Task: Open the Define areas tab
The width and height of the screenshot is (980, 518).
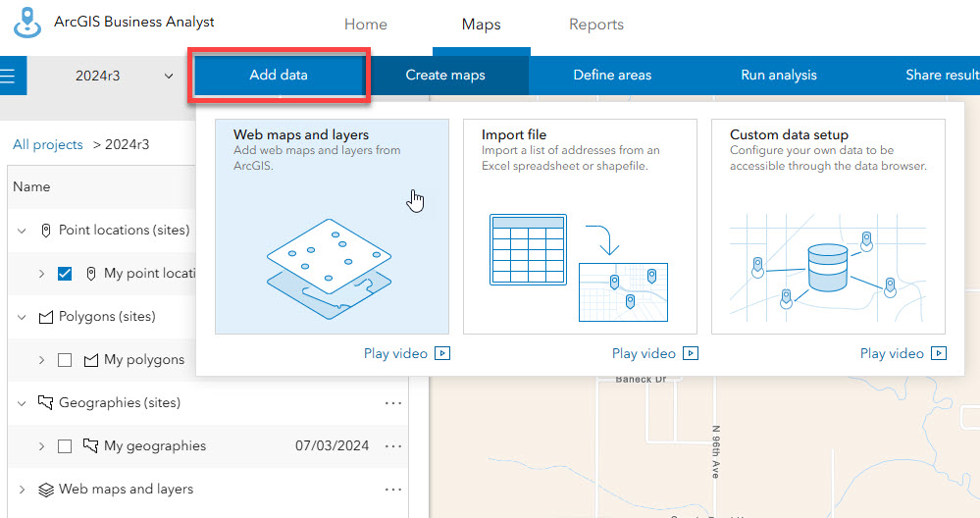Action: pos(612,75)
